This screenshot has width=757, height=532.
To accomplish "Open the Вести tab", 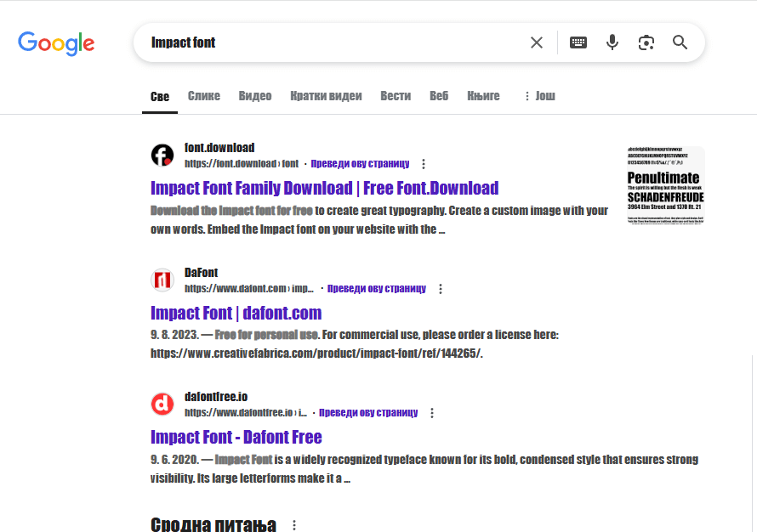I will [x=396, y=96].
